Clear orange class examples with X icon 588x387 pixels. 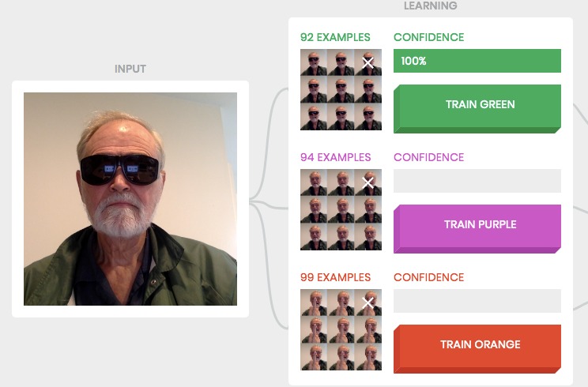(367, 302)
